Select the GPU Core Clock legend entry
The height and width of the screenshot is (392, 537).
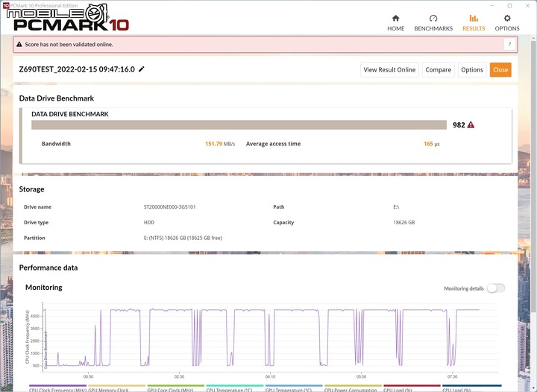(x=176, y=388)
